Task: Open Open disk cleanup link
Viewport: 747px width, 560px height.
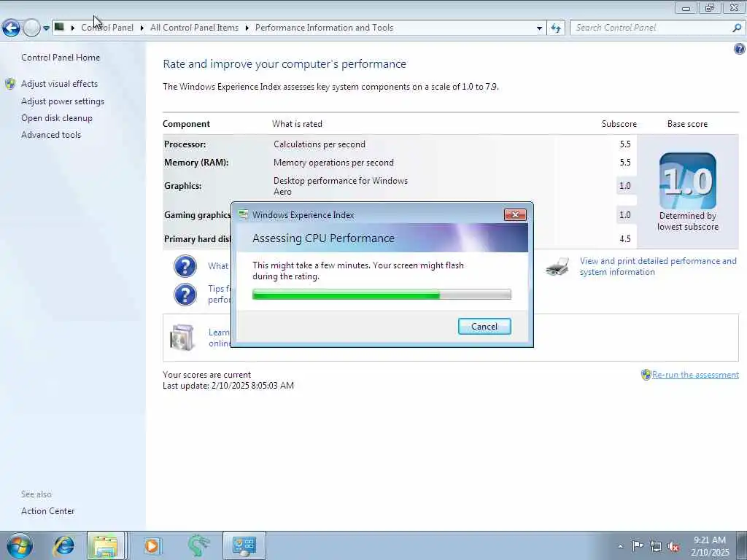Action: point(57,118)
